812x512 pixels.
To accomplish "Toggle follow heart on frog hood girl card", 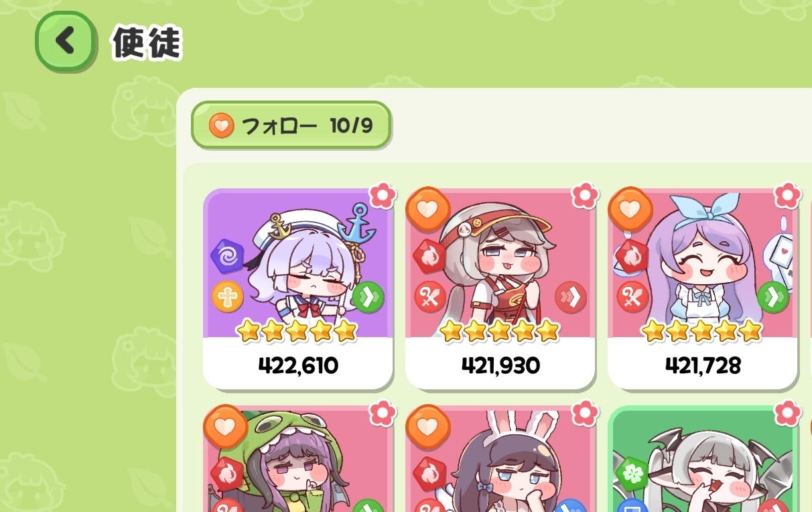I will [226, 427].
